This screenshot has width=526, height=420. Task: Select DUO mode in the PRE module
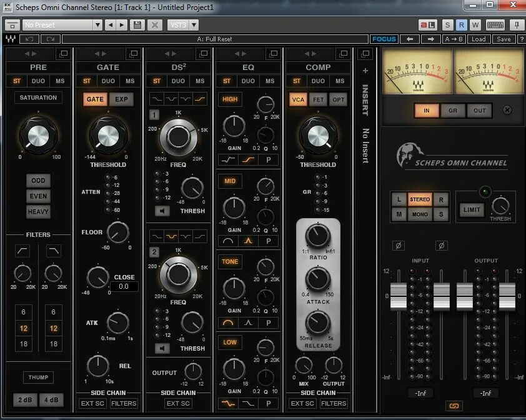[x=37, y=81]
